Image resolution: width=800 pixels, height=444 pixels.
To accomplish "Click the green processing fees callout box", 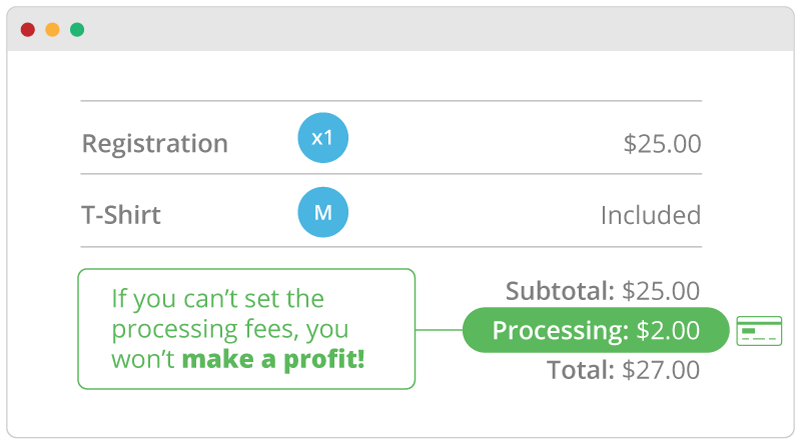I will 246,329.
